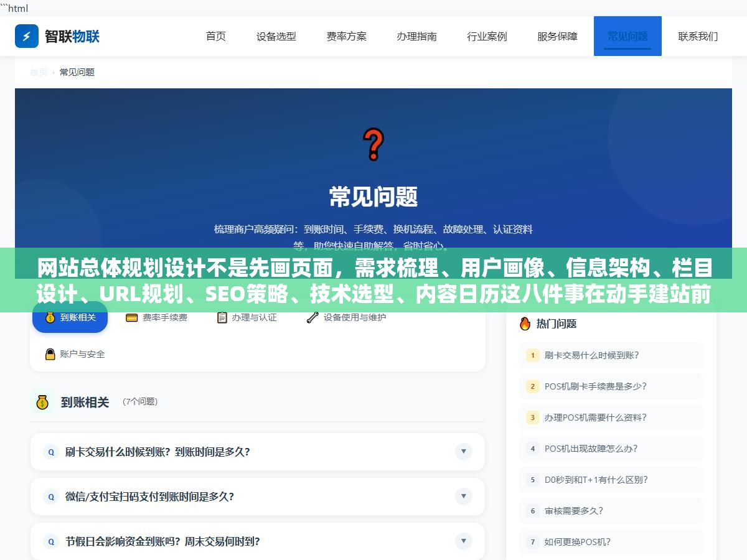Image resolution: width=747 pixels, height=560 pixels.
Task: Switch to the 账户与安全 category tab
Action: click(x=75, y=354)
